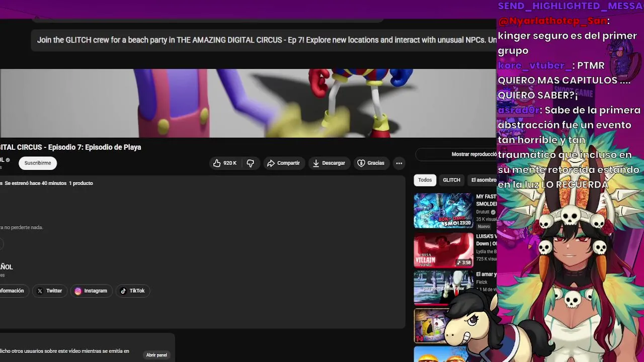The height and width of the screenshot is (362, 644).
Task: Click the kore_vtuber_ username in chat
Action: (x=535, y=65)
